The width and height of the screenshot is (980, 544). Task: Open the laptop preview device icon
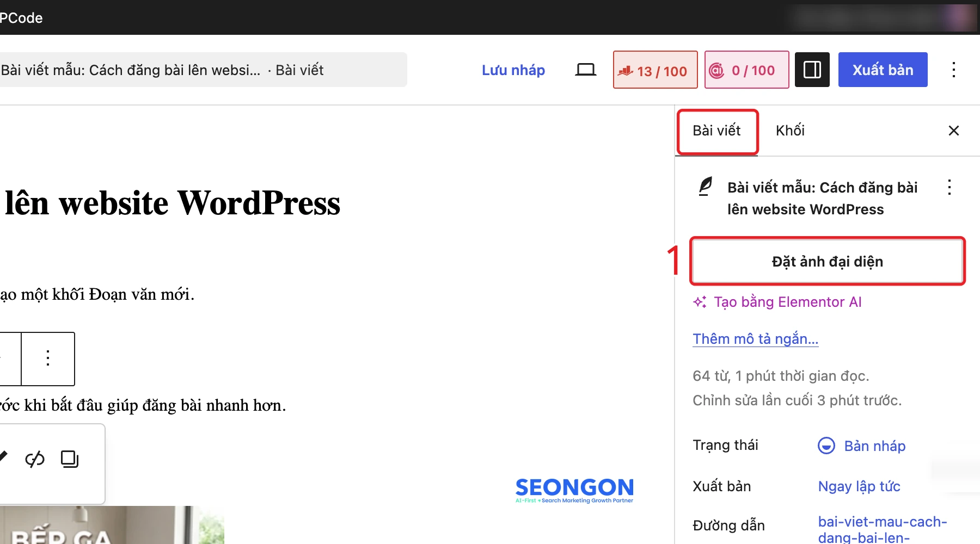(x=585, y=70)
